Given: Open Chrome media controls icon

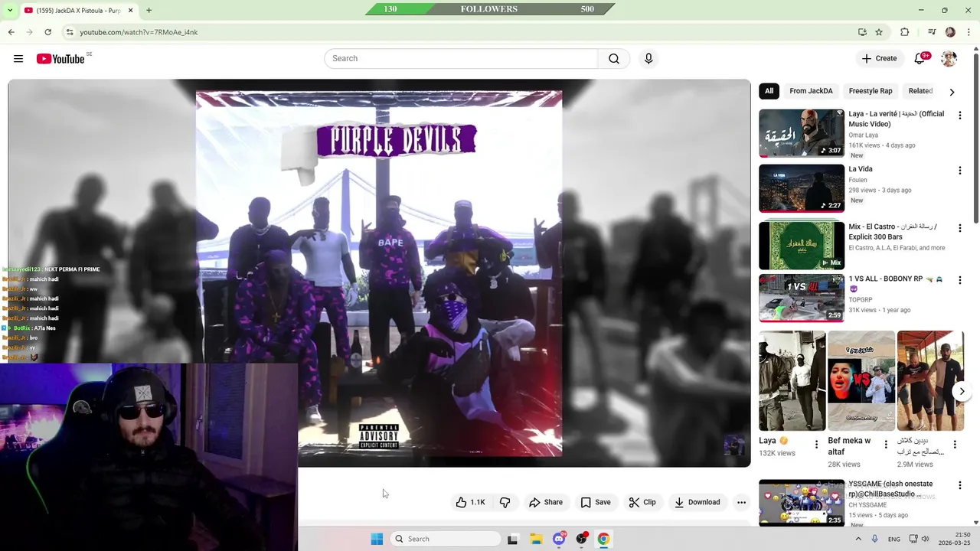Looking at the screenshot, I should click(932, 32).
